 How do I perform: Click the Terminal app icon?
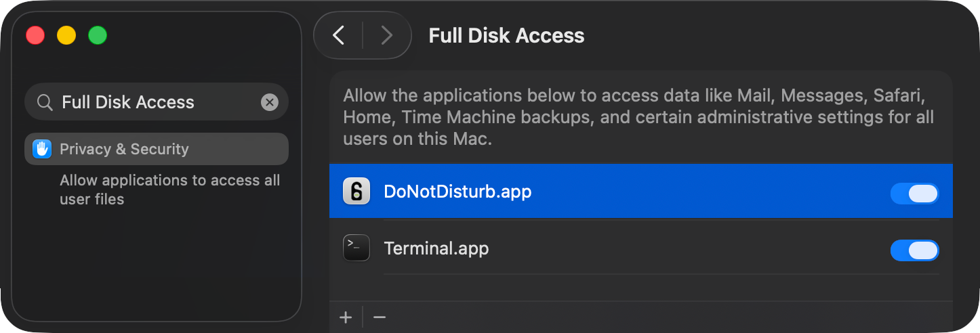tap(356, 248)
